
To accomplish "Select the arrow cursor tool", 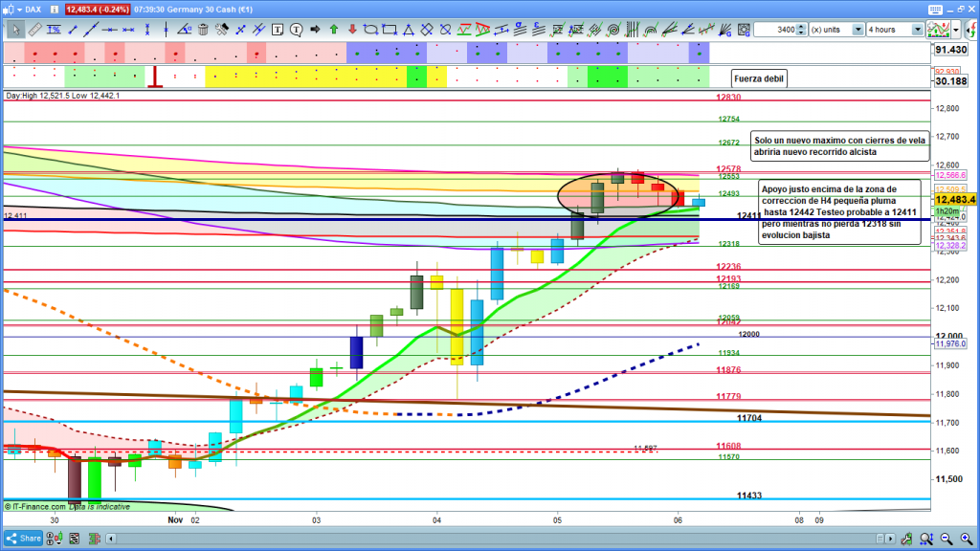I will click(x=15, y=30).
